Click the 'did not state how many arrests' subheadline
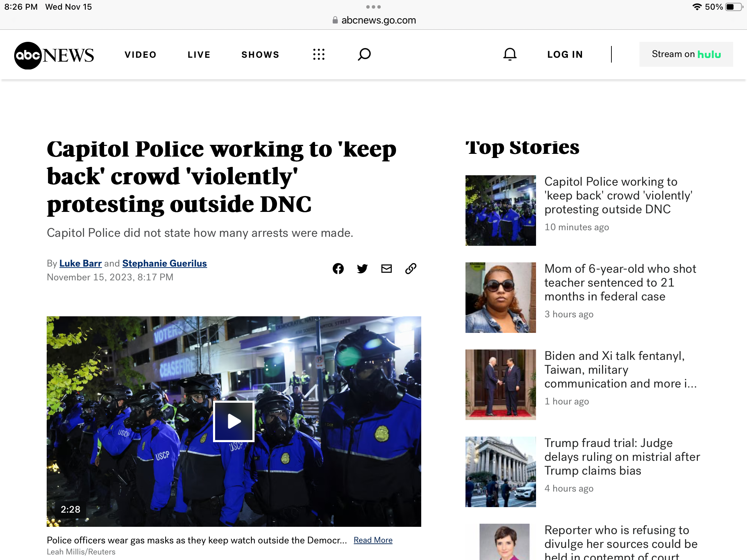Viewport: 747px width, 560px height. click(x=200, y=233)
